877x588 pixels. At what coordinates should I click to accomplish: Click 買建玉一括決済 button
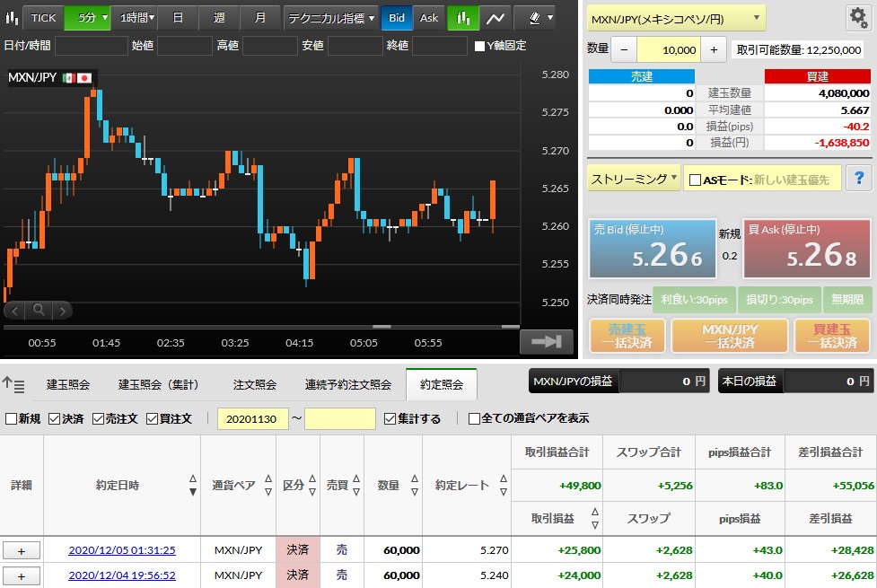coord(832,336)
